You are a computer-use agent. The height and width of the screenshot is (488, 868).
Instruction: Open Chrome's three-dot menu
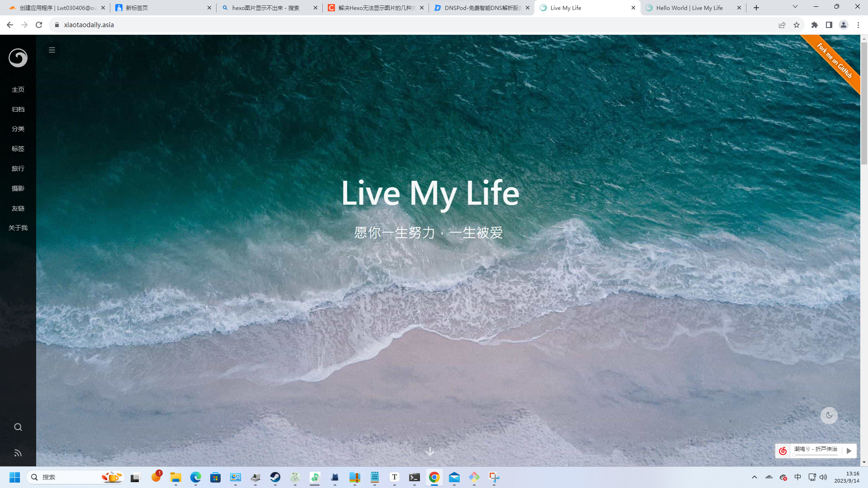click(x=858, y=25)
